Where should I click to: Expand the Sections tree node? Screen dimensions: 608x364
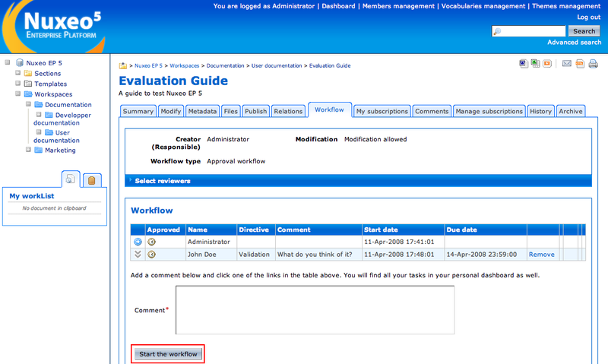point(17,72)
